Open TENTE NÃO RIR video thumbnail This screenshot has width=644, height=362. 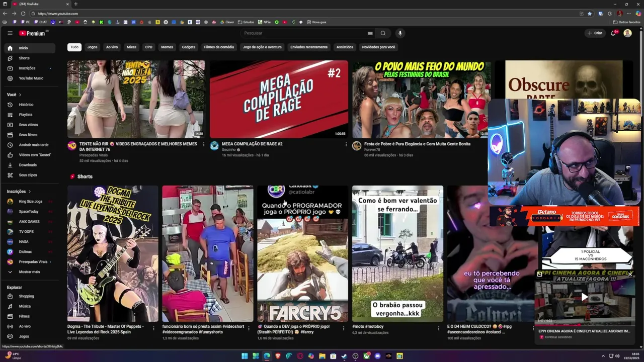coord(136,99)
